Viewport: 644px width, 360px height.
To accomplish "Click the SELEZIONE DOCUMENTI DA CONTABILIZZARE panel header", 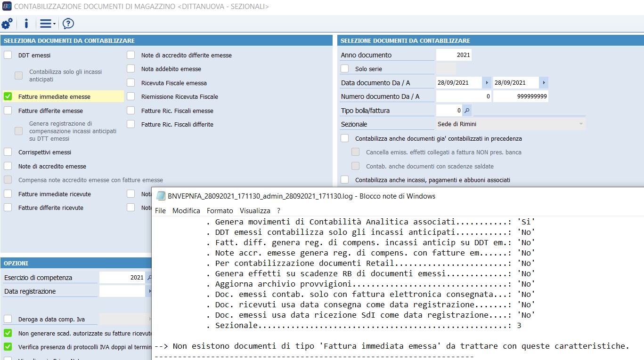I will click(490, 41).
